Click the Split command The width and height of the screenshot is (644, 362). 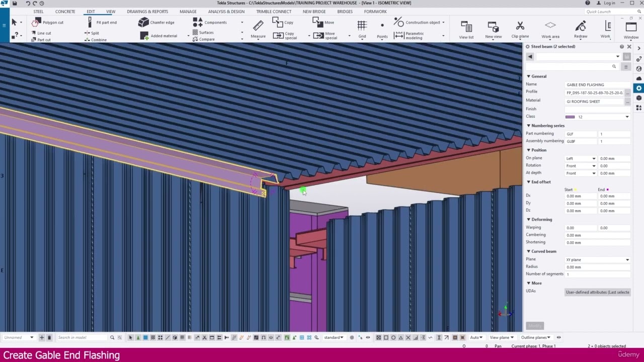click(x=92, y=33)
